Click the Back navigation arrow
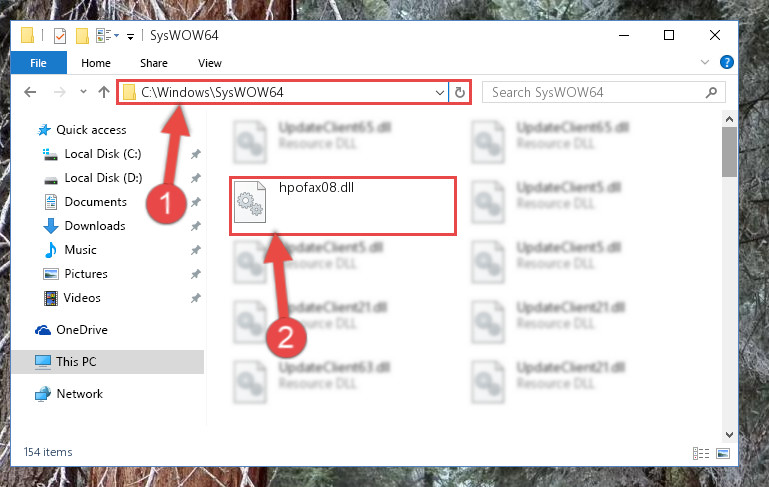The height and width of the screenshot is (487, 769). click(x=30, y=92)
